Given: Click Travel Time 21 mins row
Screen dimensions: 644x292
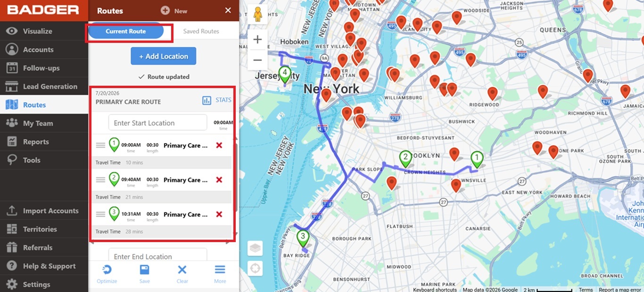Looking at the screenshot, I should point(162,197).
